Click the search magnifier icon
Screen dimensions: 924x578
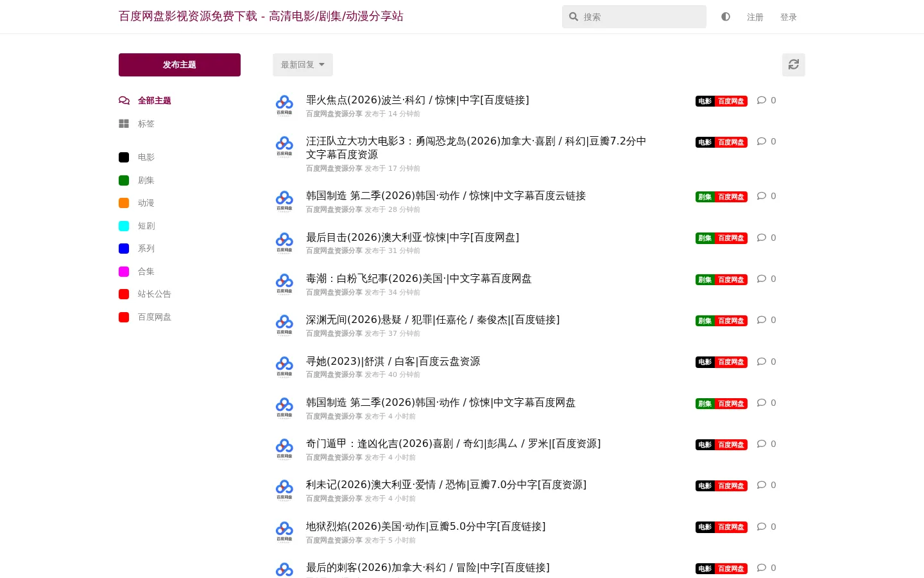coord(574,17)
